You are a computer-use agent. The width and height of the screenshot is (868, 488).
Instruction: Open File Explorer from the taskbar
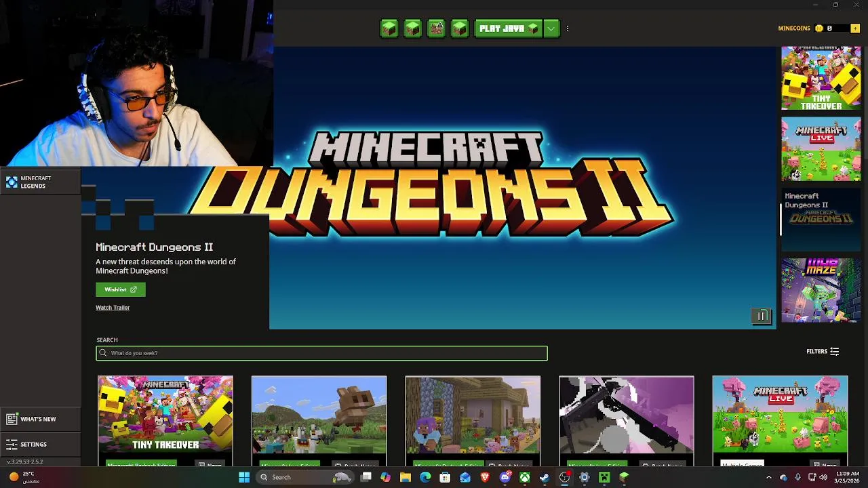tap(406, 477)
